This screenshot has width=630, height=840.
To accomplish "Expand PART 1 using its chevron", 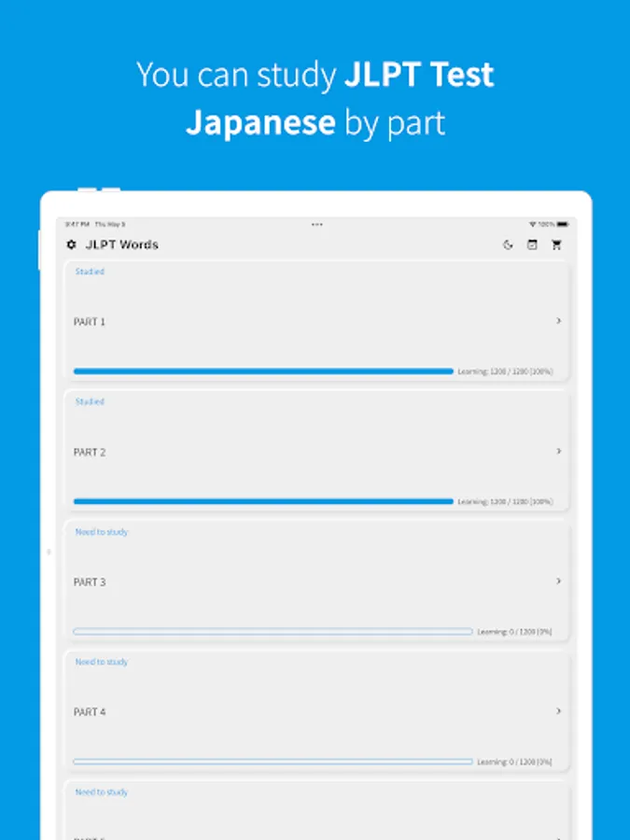I will [558, 320].
